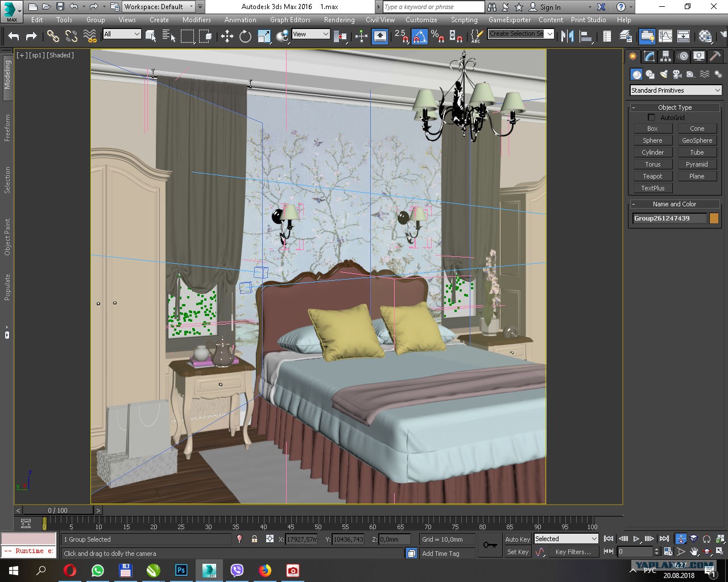Collapse the Object Type rollout
The height and width of the screenshot is (582, 728).
(x=675, y=107)
